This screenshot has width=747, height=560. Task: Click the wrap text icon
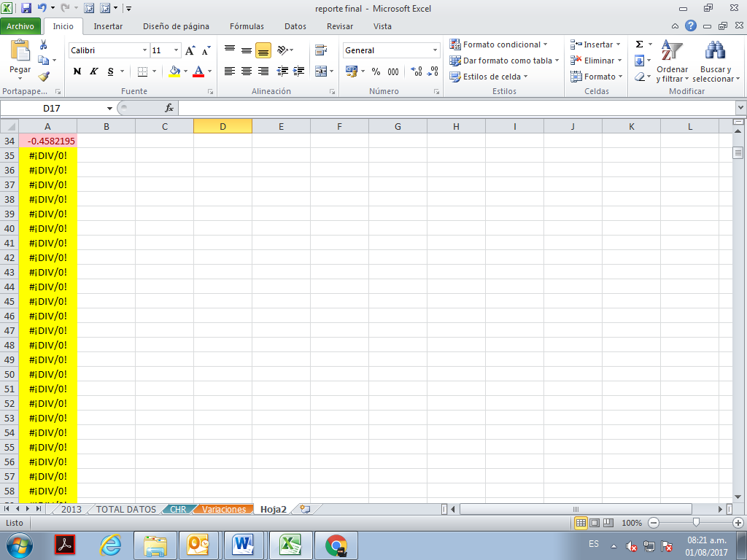(321, 50)
